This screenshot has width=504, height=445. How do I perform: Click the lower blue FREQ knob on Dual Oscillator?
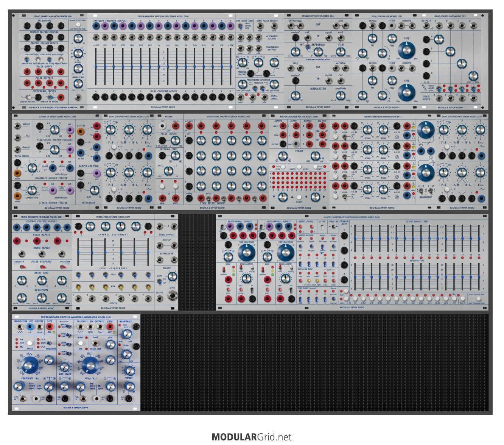pyautogui.click(x=406, y=92)
